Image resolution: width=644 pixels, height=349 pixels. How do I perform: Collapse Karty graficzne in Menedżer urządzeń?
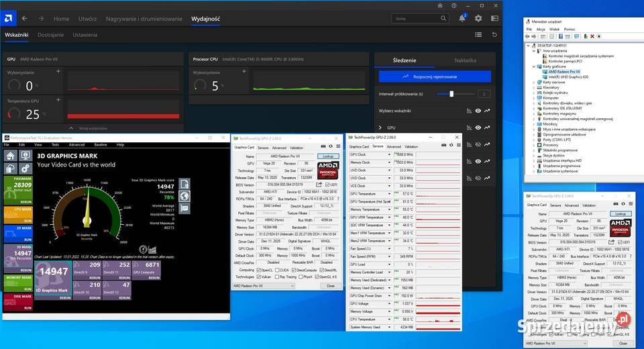coord(534,66)
